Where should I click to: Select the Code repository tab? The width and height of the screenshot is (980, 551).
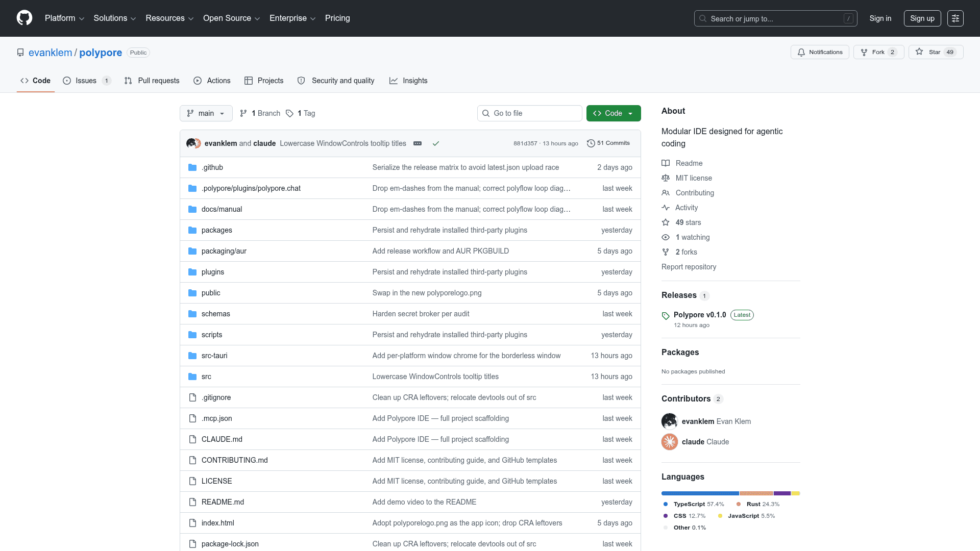(x=36, y=81)
